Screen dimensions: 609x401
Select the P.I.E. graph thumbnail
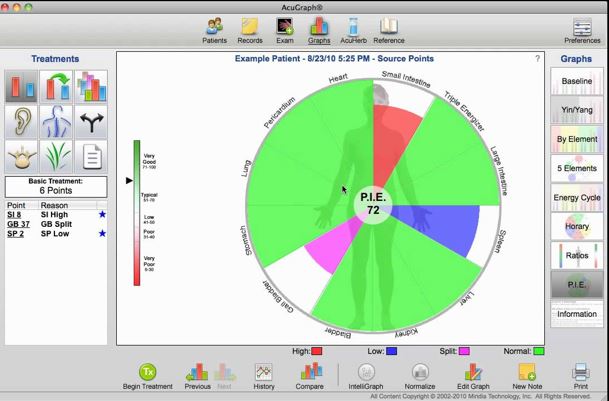577,284
